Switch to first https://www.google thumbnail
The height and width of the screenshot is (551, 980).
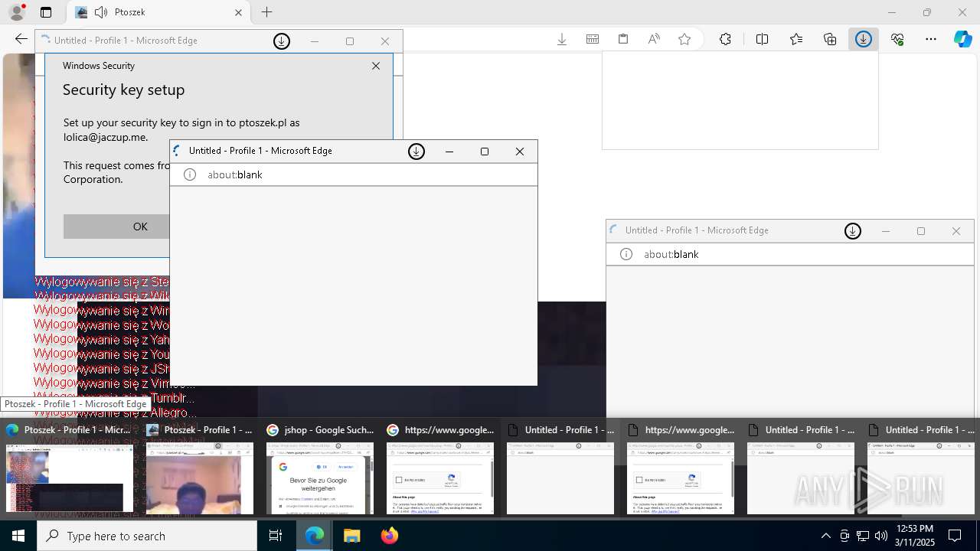point(440,468)
